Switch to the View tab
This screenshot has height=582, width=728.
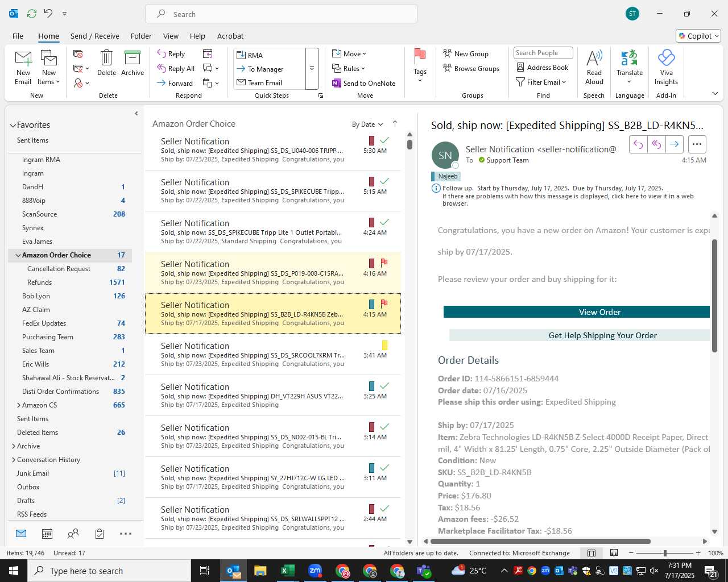coord(171,36)
